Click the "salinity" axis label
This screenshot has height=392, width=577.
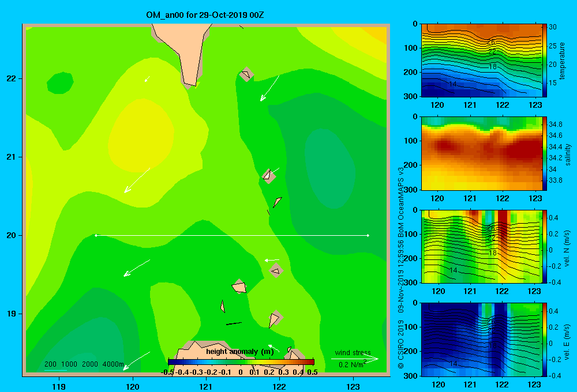pyautogui.click(x=568, y=154)
